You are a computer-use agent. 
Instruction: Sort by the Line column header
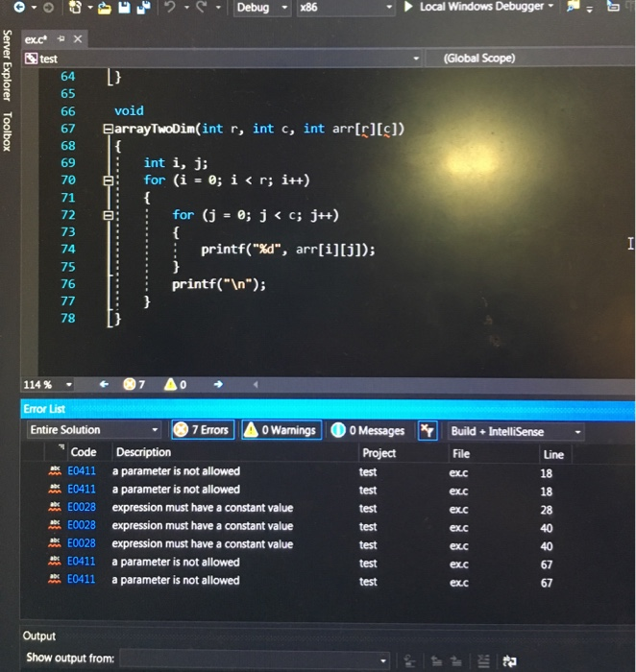[x=553, y=455]
